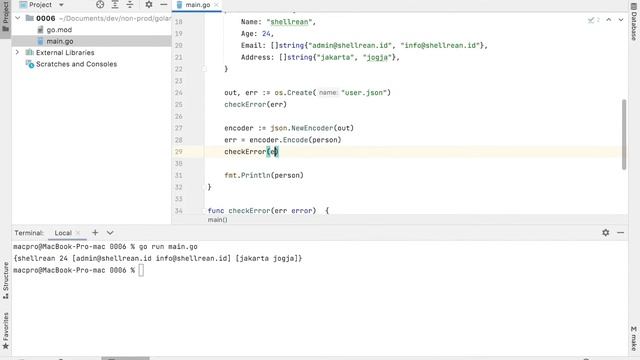Click the External Libraries icon

coord(29,52)
